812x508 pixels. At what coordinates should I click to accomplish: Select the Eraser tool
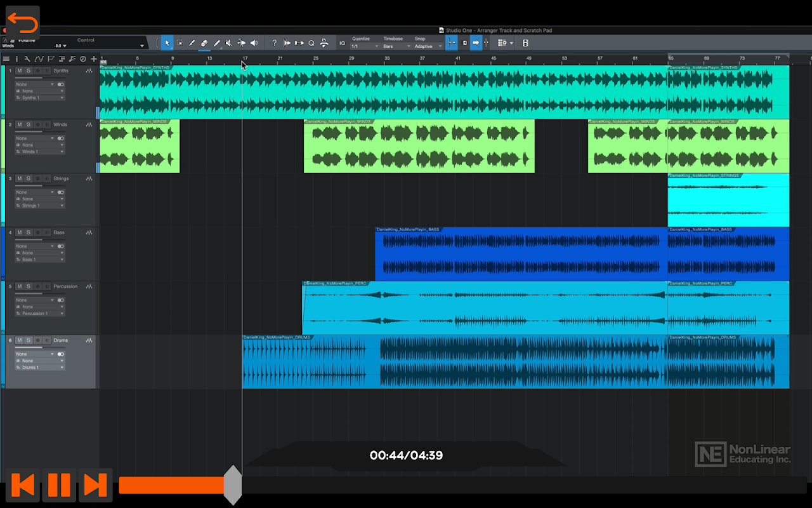click(x=204, y=43)
